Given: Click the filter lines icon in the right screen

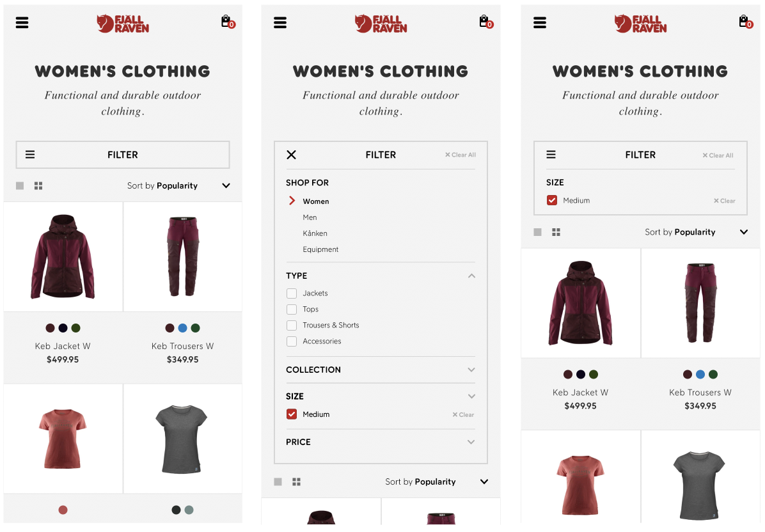Looking at the screenshot, I should coord(551,155).
